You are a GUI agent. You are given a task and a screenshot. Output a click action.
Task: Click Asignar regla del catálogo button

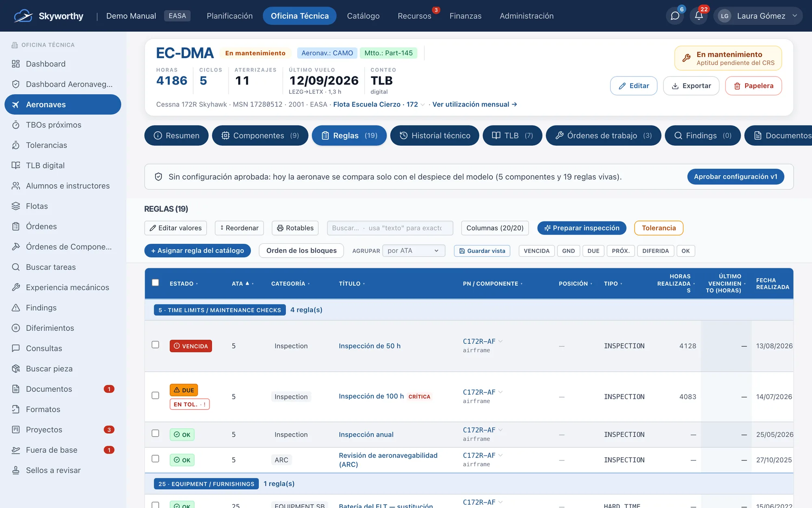coord(197,251)
